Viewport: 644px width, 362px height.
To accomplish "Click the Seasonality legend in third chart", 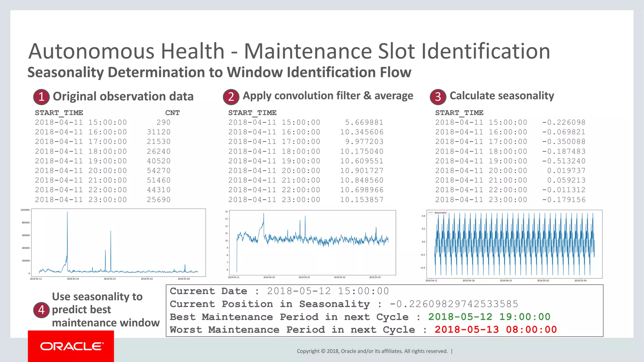I will tap(437, 213).
